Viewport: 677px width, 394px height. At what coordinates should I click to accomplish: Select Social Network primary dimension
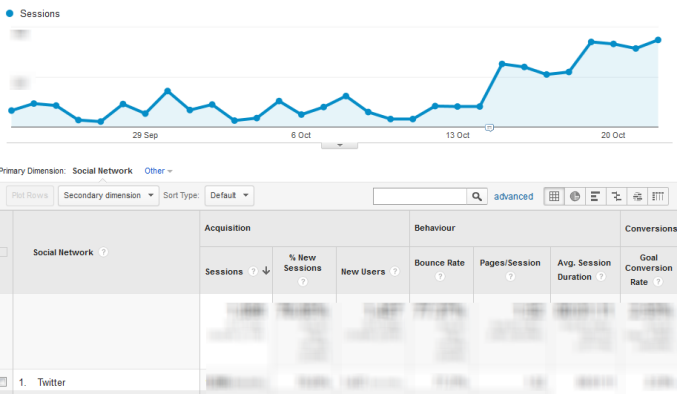click(102, 171)
